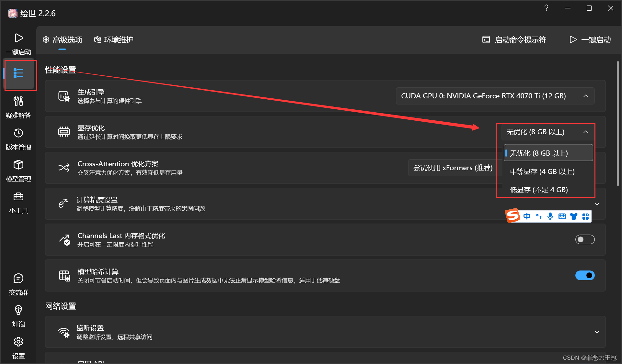Click Sogou voice input microphone
This screenshot has height=364, width=622.
click(x=550, y=216)
